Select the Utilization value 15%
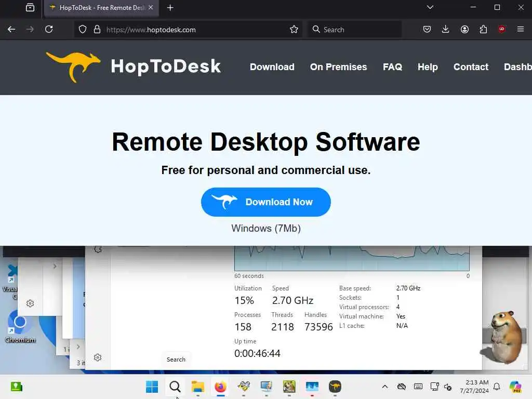The image size is (532, 399). (x=244, y=300)
